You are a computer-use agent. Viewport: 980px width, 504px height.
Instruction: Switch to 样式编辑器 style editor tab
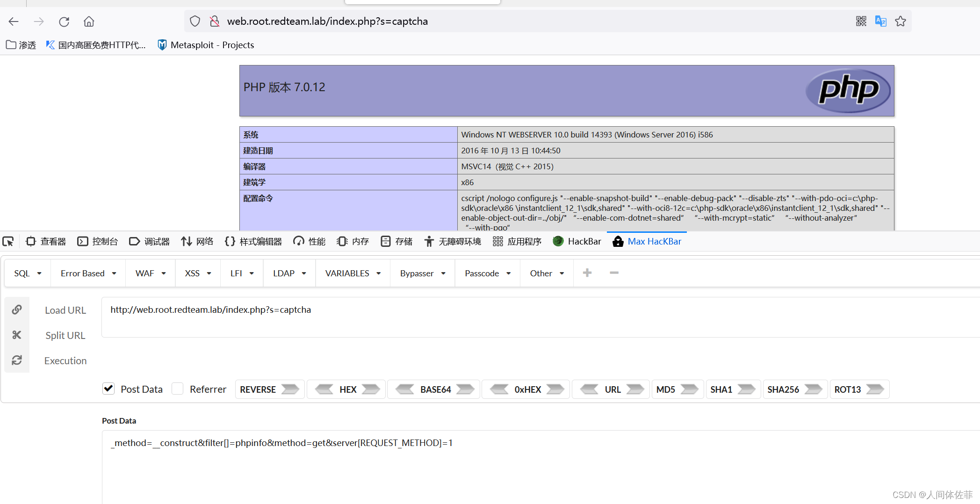(x=253, y=241)
